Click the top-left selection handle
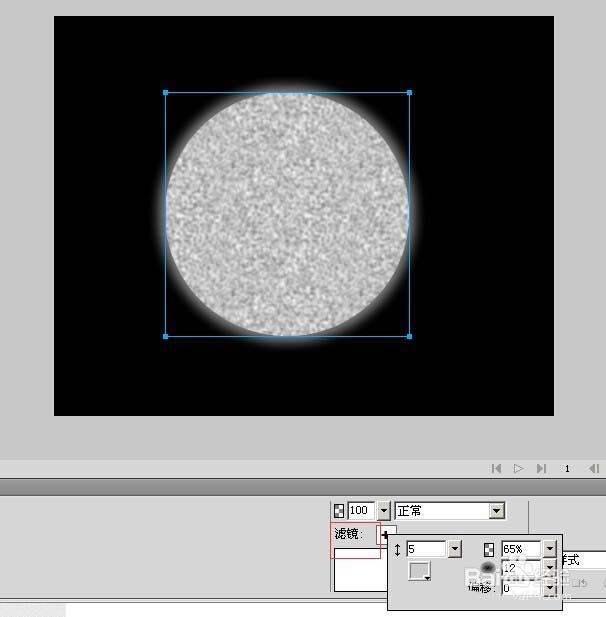606x617 pixels. (x=166, y=93)
